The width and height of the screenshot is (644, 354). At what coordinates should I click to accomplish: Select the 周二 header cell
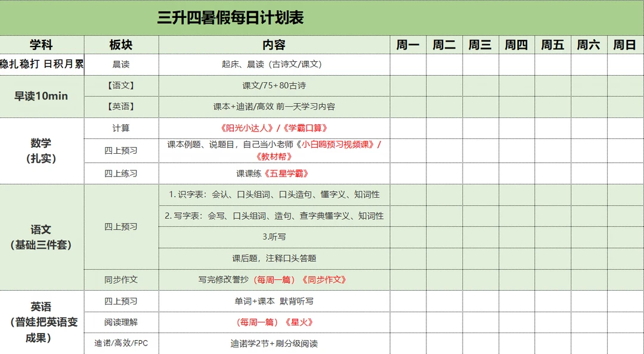[x=444, y=45]
